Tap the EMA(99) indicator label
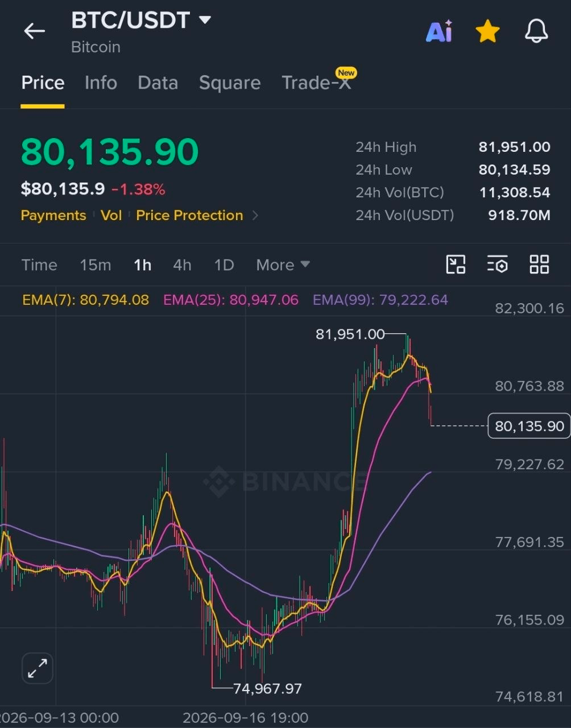 pyautogui.click(x=380, y=300)
